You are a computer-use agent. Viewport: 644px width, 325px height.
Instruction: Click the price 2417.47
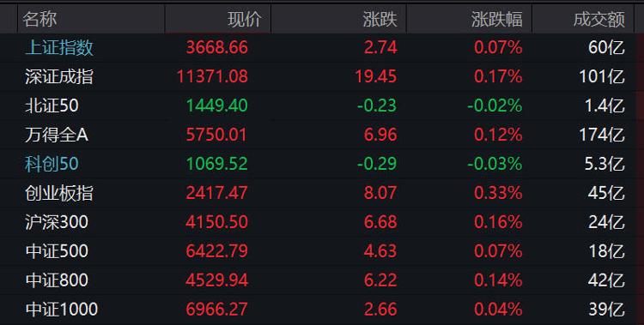click(x=217, y=193)
